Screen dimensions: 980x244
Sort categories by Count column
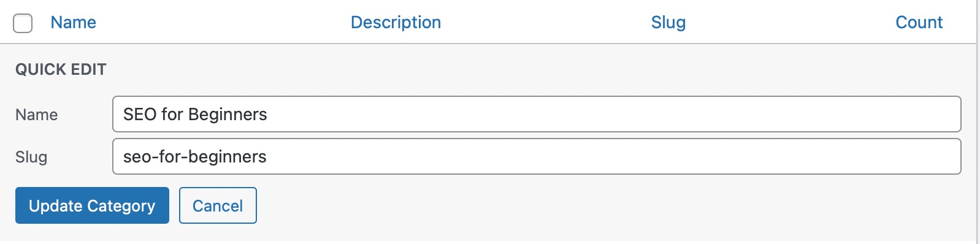919,23
